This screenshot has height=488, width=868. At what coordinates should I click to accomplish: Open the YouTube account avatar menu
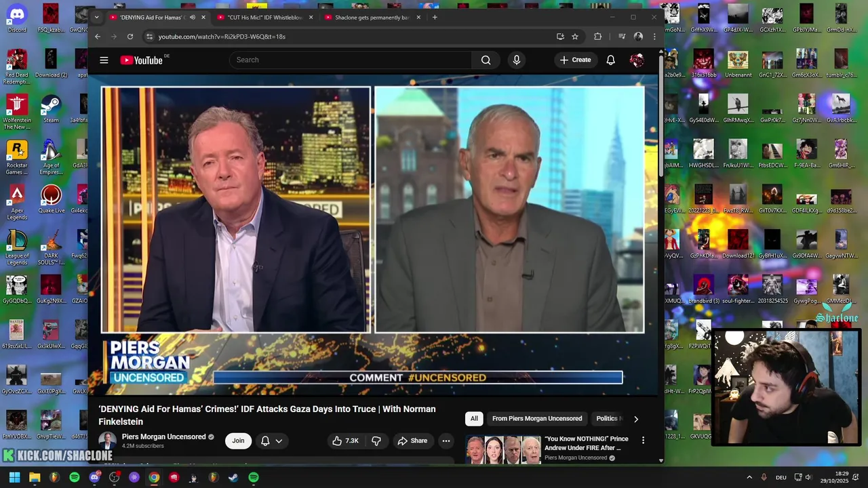[636, 60]
